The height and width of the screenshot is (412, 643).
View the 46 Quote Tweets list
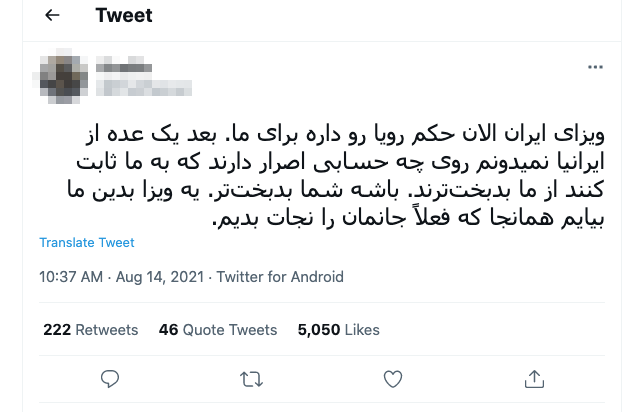pyautogui.click(x=217, y=329)
